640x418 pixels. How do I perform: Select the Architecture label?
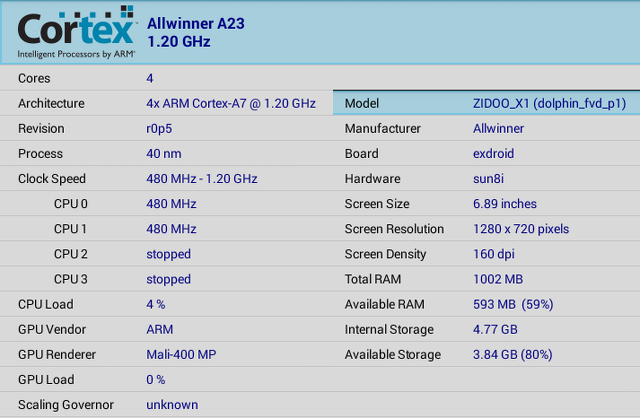coord(51,103)
